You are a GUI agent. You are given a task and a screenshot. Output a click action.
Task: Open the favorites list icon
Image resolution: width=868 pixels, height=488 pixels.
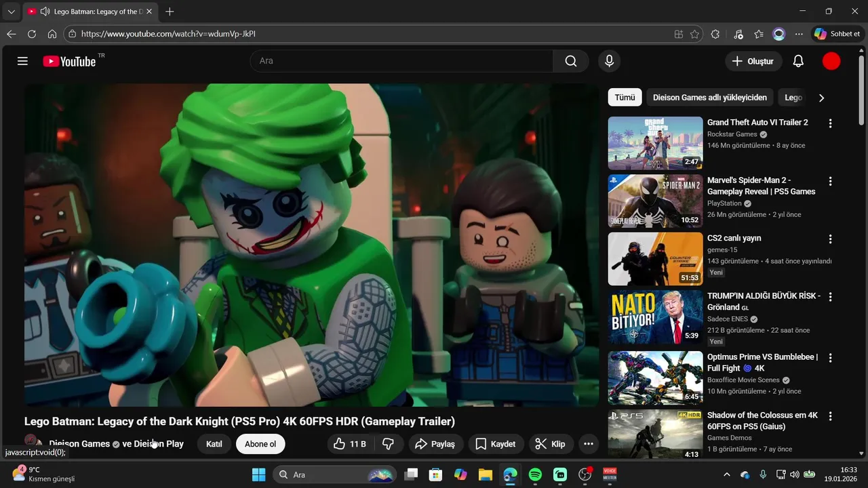(x=759, y=34)
